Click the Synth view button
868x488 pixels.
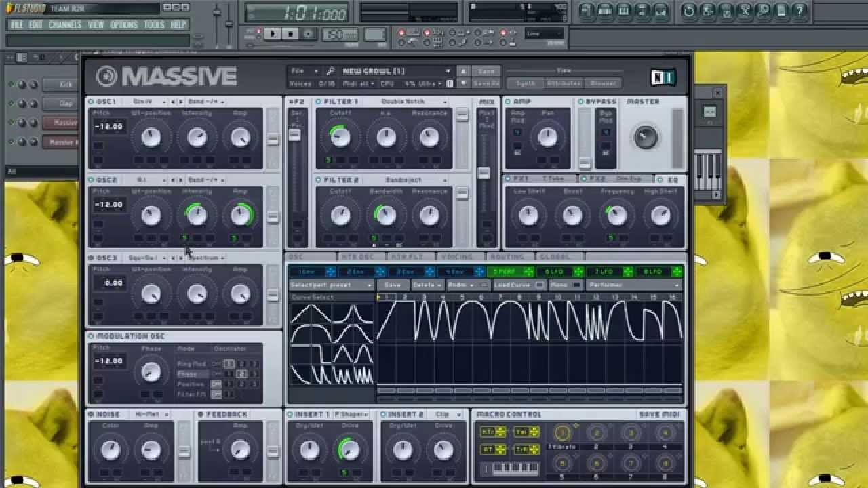525,83
